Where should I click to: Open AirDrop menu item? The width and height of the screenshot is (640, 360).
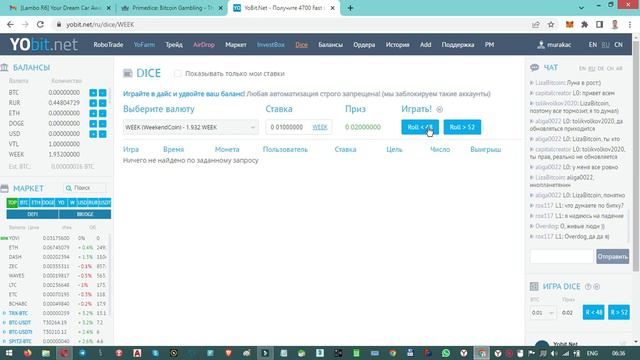pyautogui.click(x=204, y=45)
